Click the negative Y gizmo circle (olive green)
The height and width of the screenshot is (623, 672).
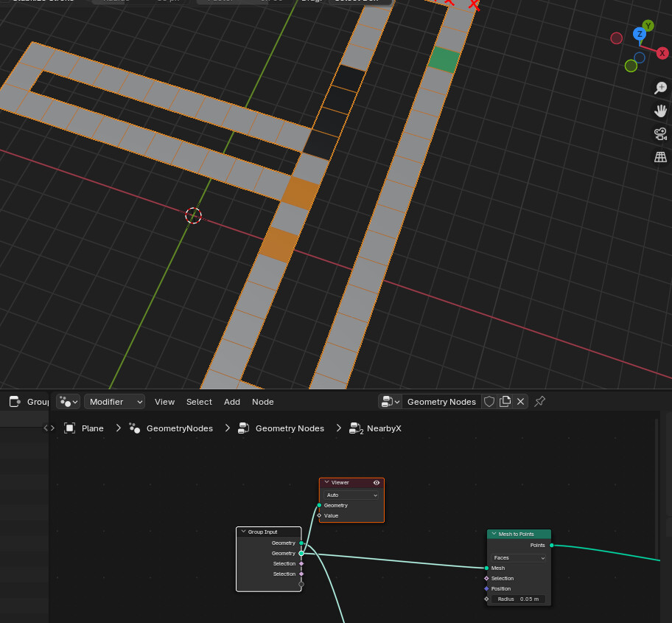click(631, 66)
